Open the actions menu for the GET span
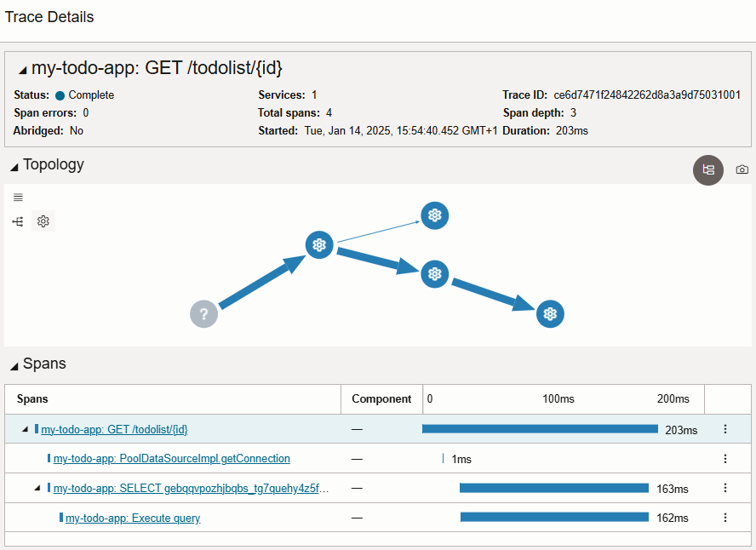Viewport: 756px width, 550px height. 724,429
